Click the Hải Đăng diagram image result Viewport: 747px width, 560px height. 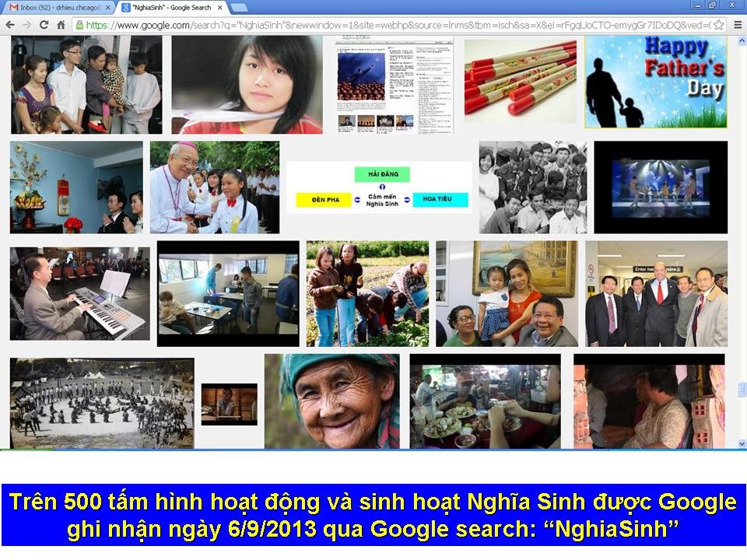point(379,187)
